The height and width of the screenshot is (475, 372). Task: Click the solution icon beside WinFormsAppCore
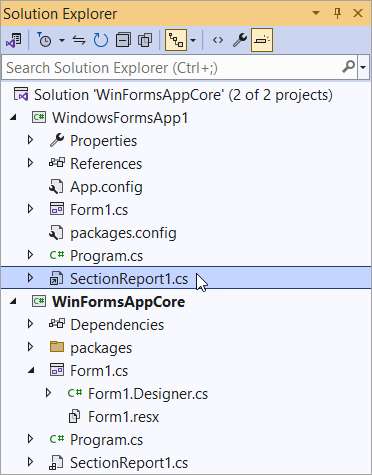pyautogui.click(x=21, y=95)
